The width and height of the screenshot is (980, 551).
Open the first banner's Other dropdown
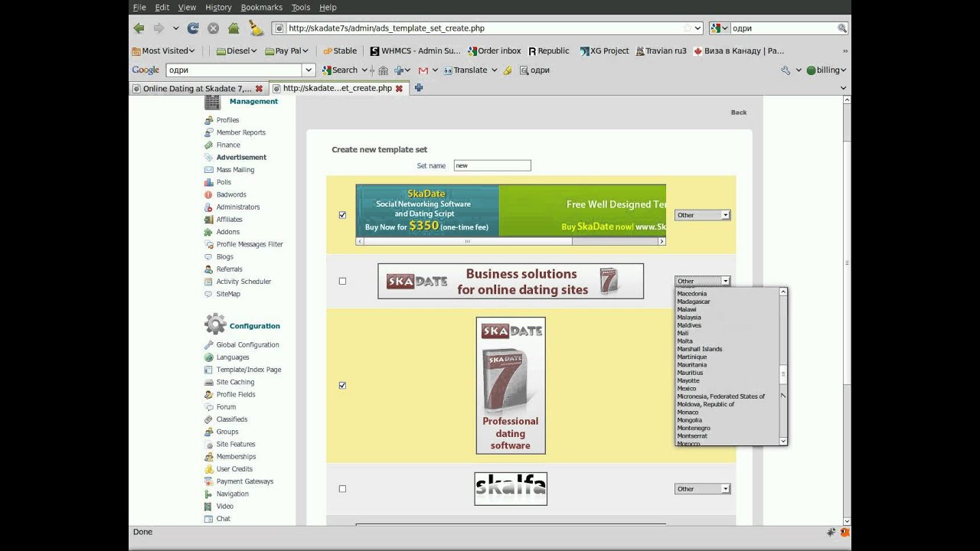click(x=702, y=215)
